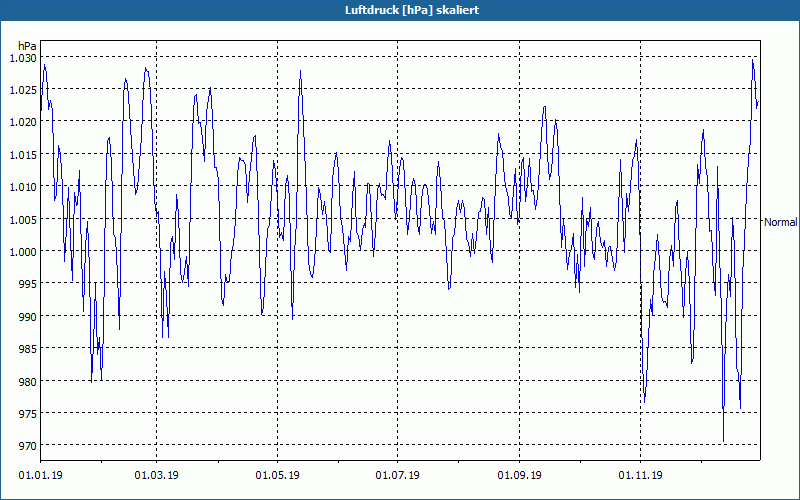The width and height of the screenshot is (800, 500).
Task: Select the 1.010 y-axis value
Action: (23, 187)
